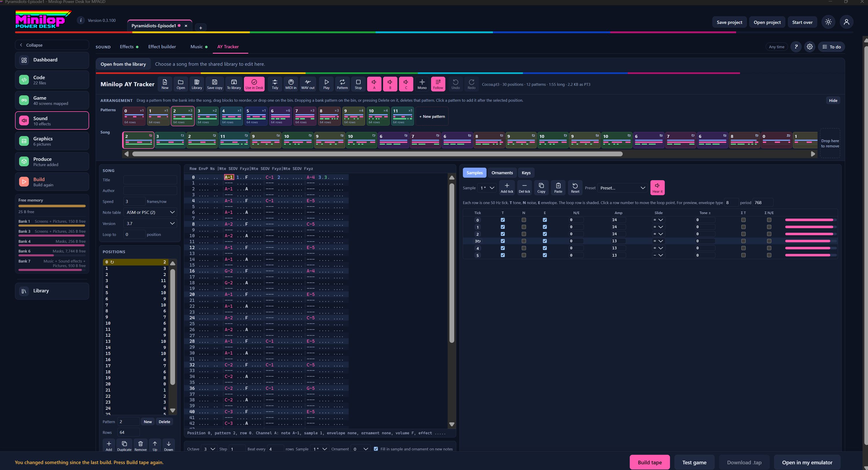
Task: Import with the MIDI in icon
Action: (x=291, y=84)
